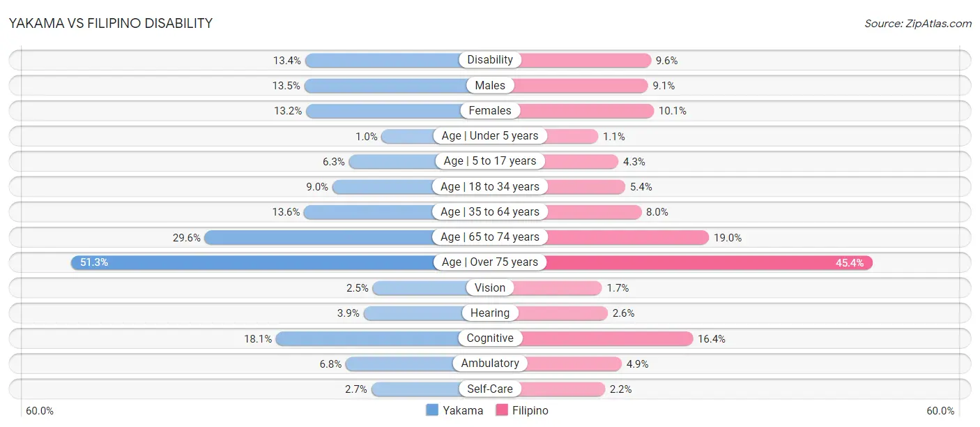Click the blue 29.6% Age 65-74 bar

pos(319,237)
